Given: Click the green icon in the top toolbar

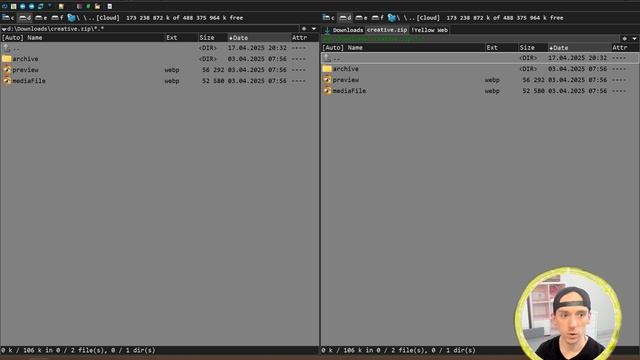Looking at the screenshot, I should 88,6.
